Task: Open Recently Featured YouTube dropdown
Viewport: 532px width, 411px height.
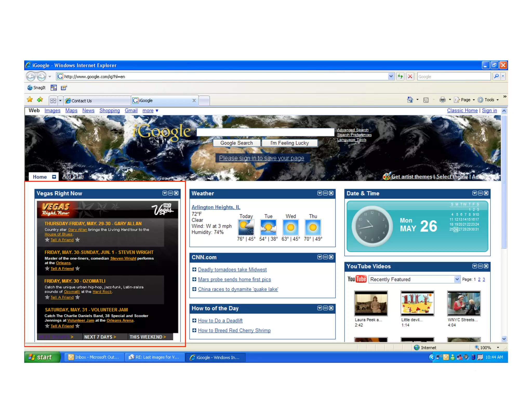Action: [x=457, y=279]
